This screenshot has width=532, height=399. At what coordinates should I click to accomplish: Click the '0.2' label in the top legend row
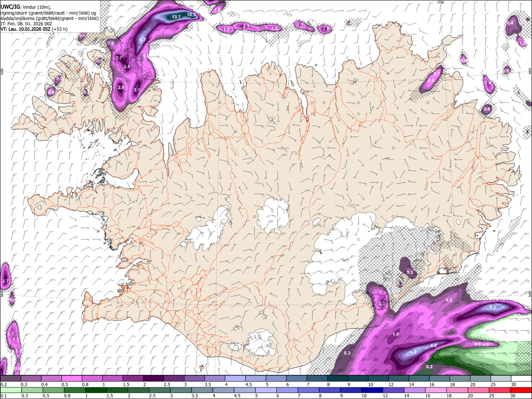(3, 384)
